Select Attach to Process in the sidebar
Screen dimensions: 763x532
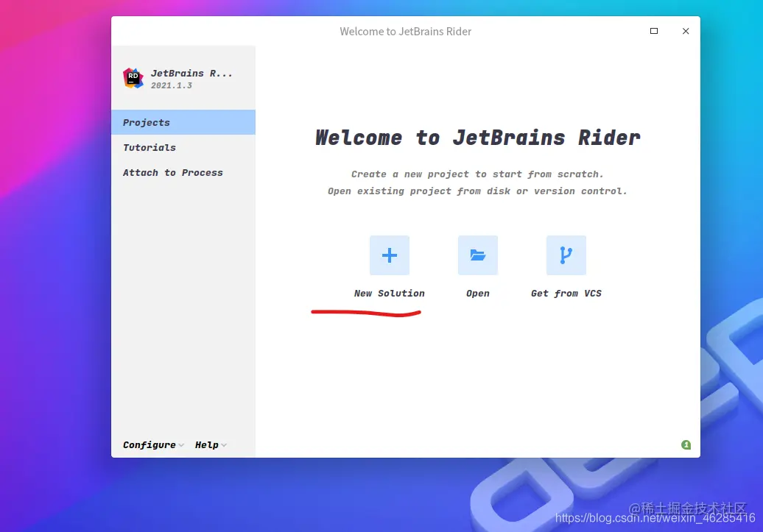172,172
